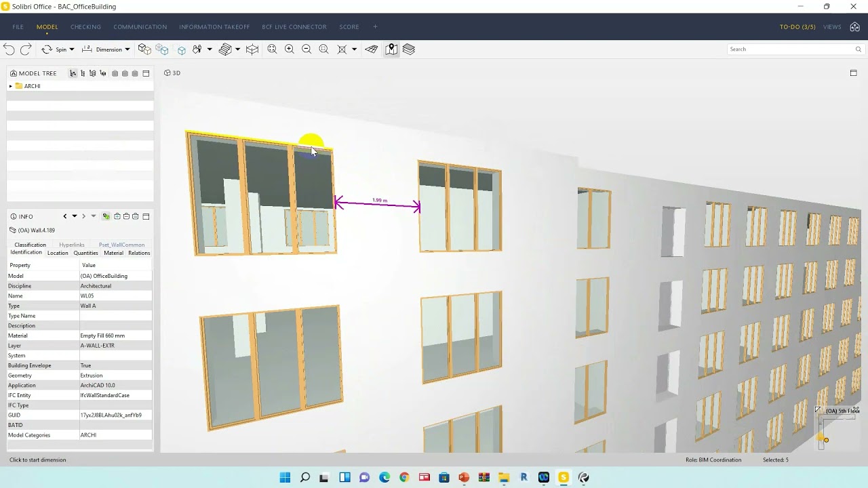Expand the ARCHI node in Model Tree
The width and height of the screenshot is (868, 488).
click(11, 86)
